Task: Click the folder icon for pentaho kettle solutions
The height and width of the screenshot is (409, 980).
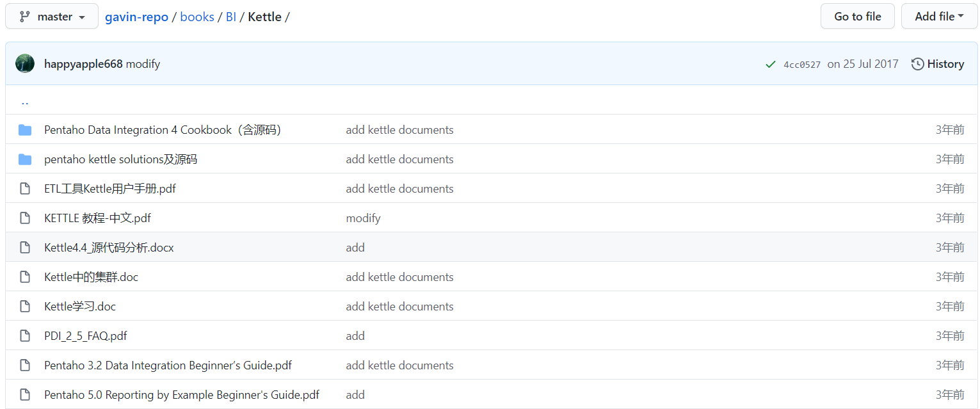Action: (x=25, y=159)
